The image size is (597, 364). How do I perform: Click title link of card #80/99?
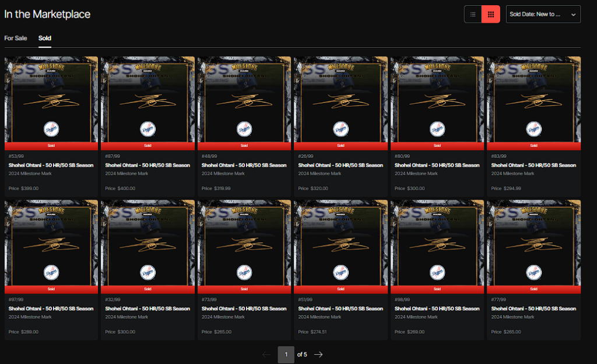(x=437, y=165)
